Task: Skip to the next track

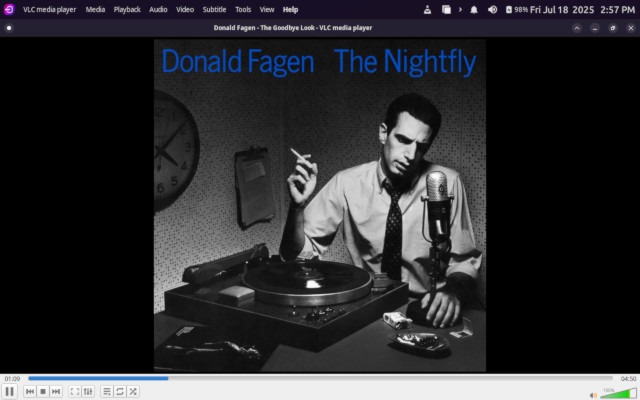Action: point(56,391)
